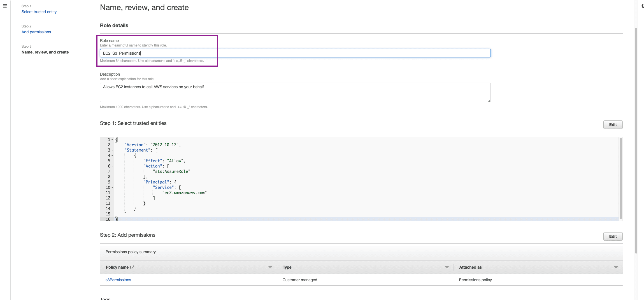Sort by Attached as column arrow
This screenshot has height=300, width=644.
click(x=616, y=267)
